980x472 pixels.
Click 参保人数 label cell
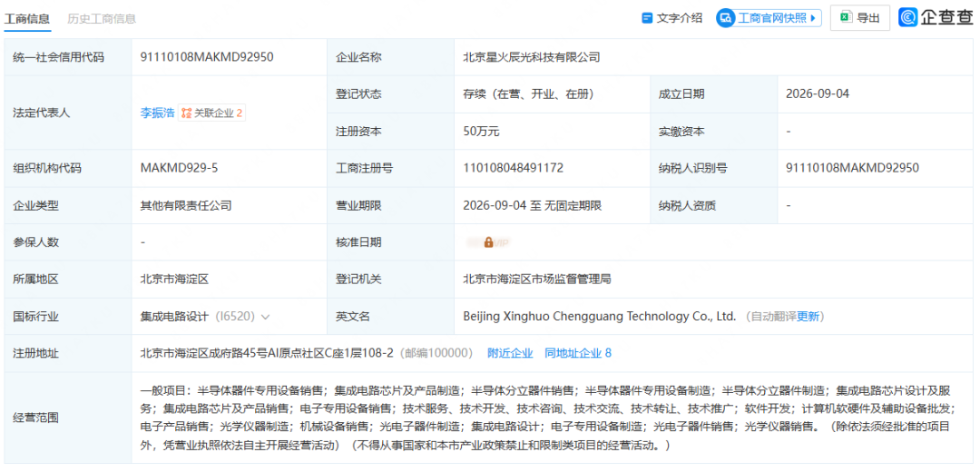(68, 242)
